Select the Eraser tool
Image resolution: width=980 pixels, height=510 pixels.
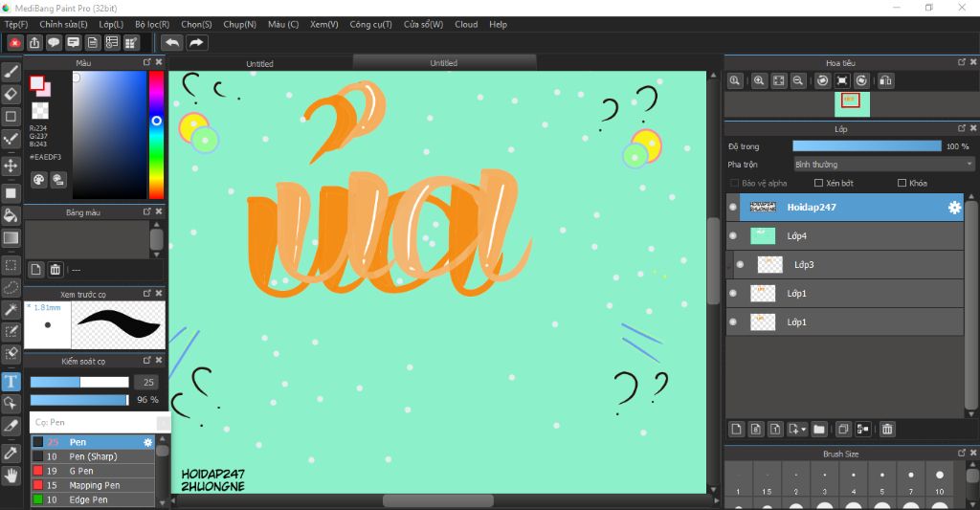(x=11, y=95)
